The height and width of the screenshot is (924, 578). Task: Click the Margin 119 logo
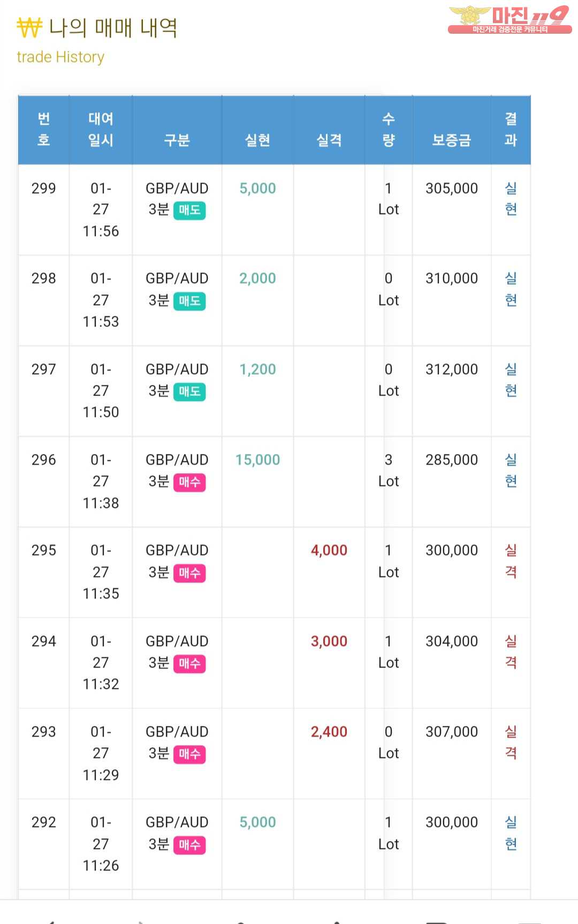click(x=509, y=20)
